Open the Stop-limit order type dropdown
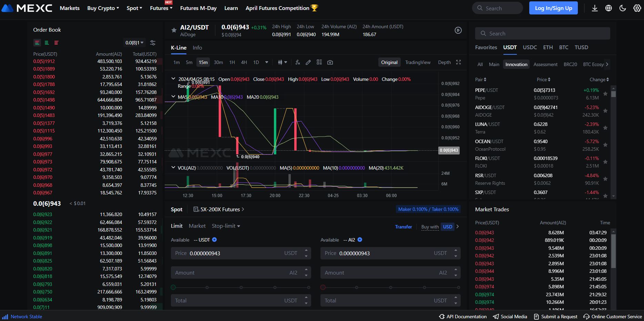This screenshot has width=644, height=321. 226,226
